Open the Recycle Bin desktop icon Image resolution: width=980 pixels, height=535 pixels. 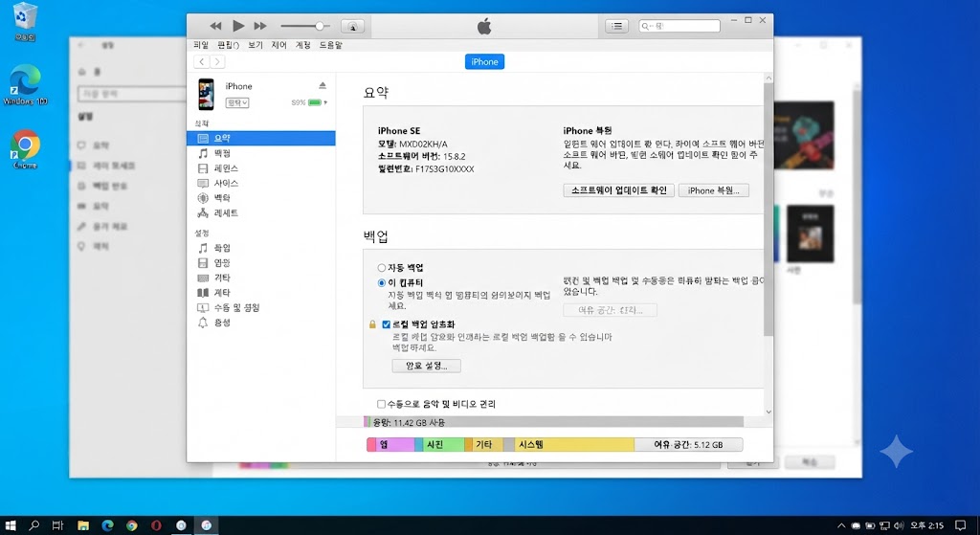25,21
